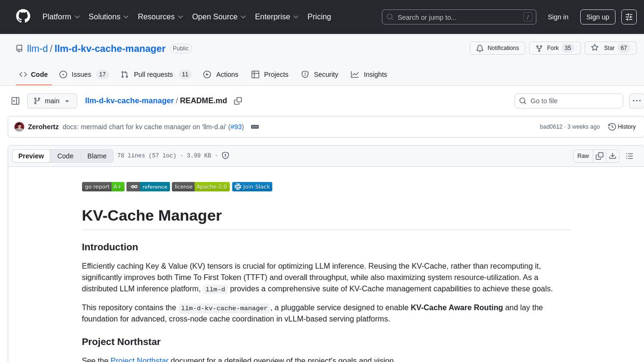Collapse the file tree side panel

[x=15, y=101]
